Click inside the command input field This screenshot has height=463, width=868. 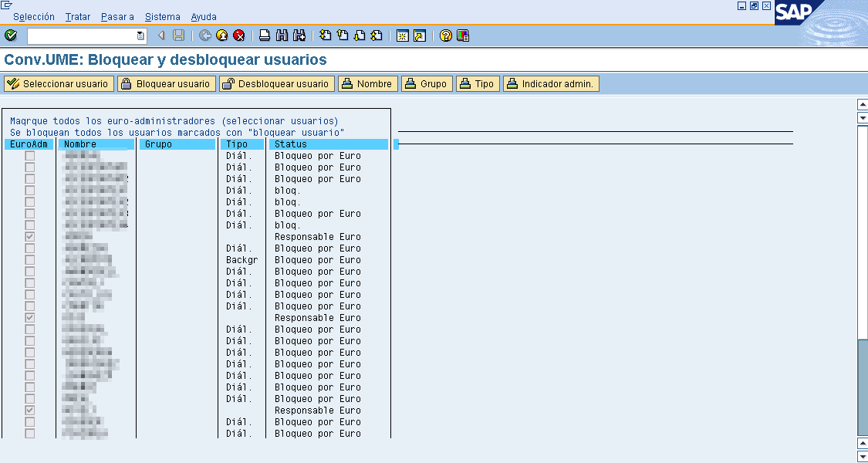[x=81, y=35]
